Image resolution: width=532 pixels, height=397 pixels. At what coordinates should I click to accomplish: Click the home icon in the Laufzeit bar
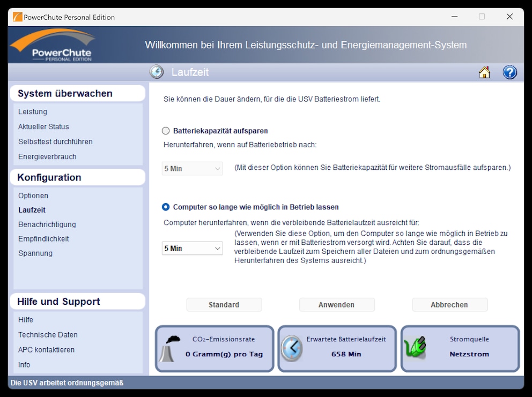pyautogui.click(x=484, y=72)
